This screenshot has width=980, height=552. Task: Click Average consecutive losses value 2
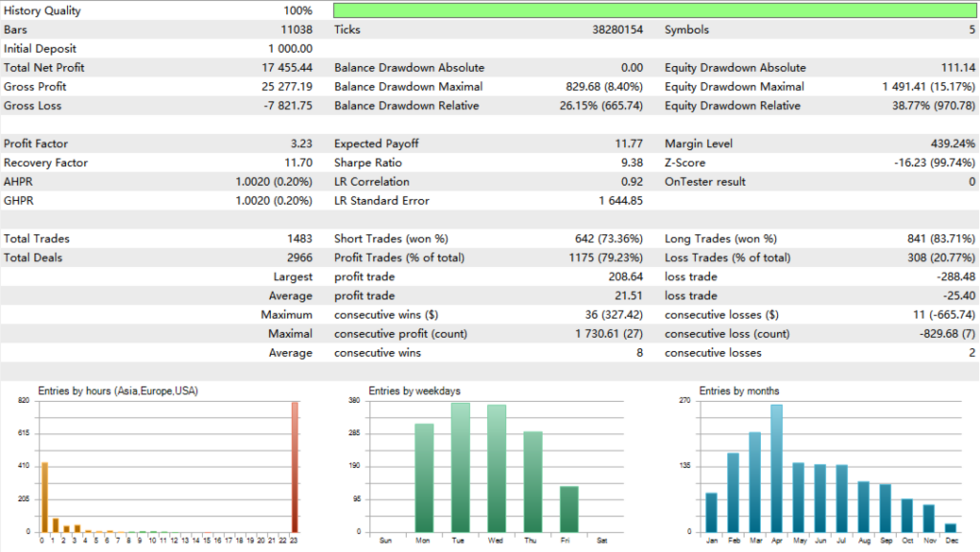[972, 353]
